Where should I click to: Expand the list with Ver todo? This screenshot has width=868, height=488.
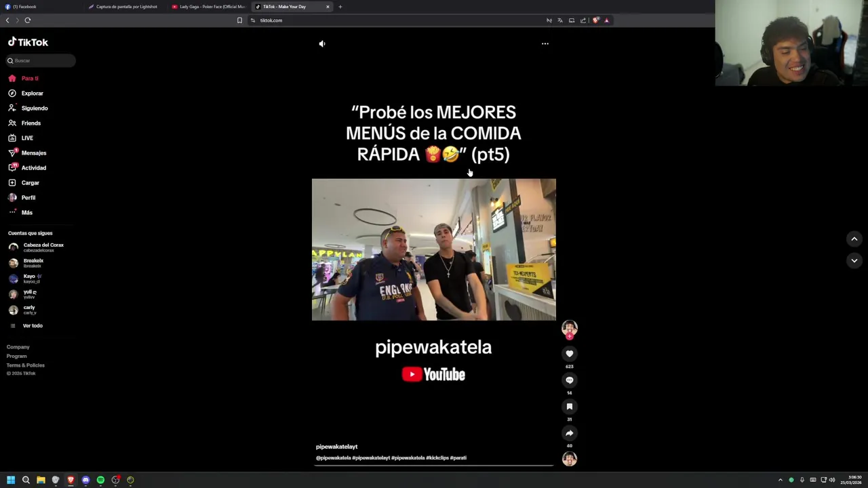click(26, 326)
